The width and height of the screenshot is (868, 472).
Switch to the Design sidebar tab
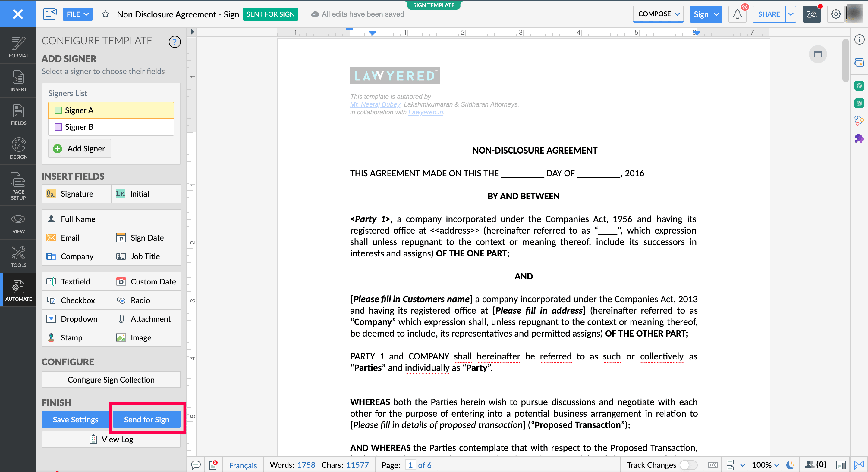[18, 148]
